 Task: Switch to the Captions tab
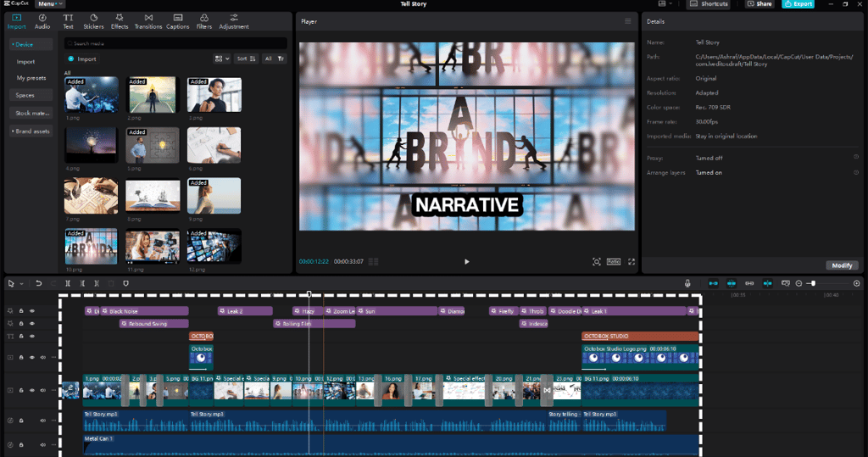click(x=178, y=21)
